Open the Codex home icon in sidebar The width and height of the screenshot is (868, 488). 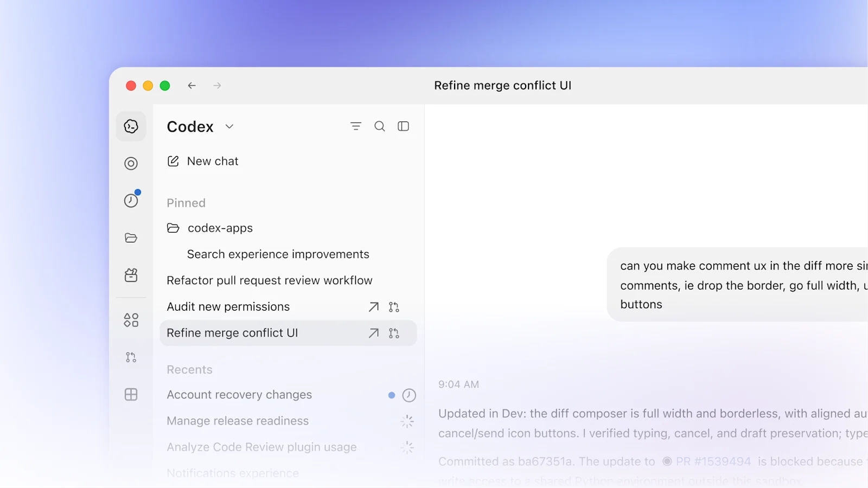click(x=131, y=126)
